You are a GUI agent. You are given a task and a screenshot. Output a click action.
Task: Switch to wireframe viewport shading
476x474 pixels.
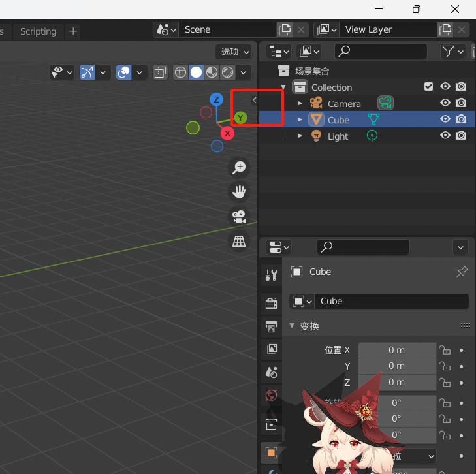pos(181,72)
